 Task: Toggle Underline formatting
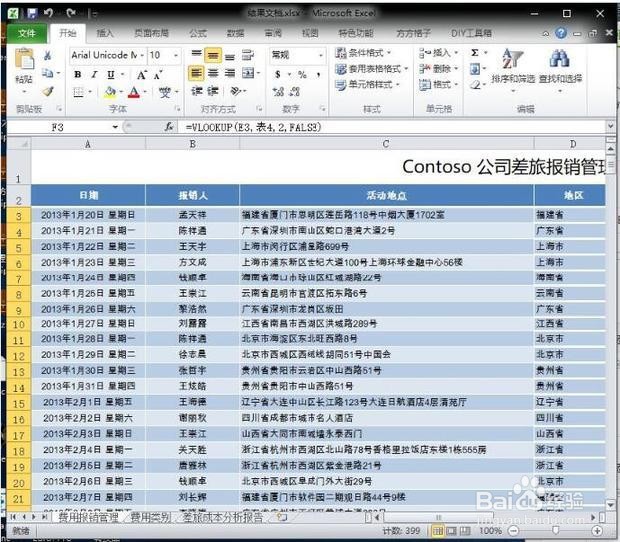[x=111, y=74]
